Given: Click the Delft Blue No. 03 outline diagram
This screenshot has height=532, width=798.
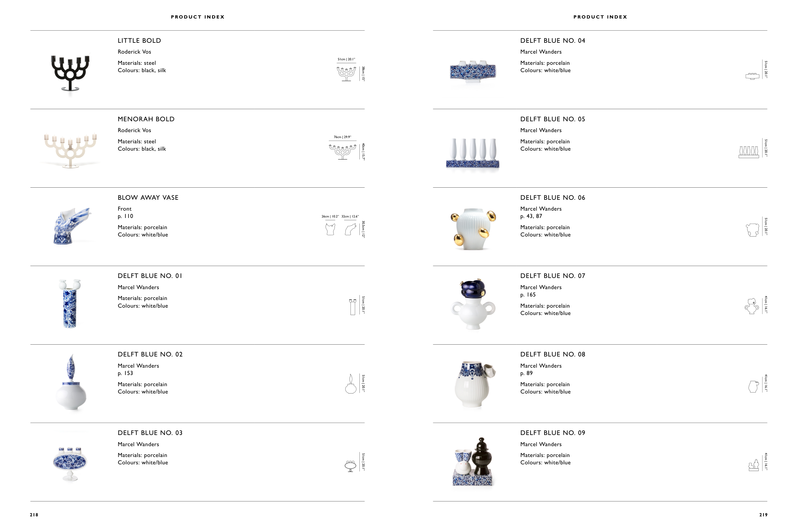Looking at the screenshot, I should 350,466.
